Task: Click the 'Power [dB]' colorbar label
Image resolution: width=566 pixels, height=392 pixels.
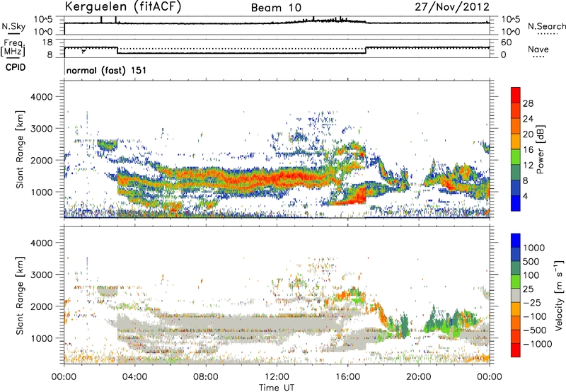Action: point(541,149)
